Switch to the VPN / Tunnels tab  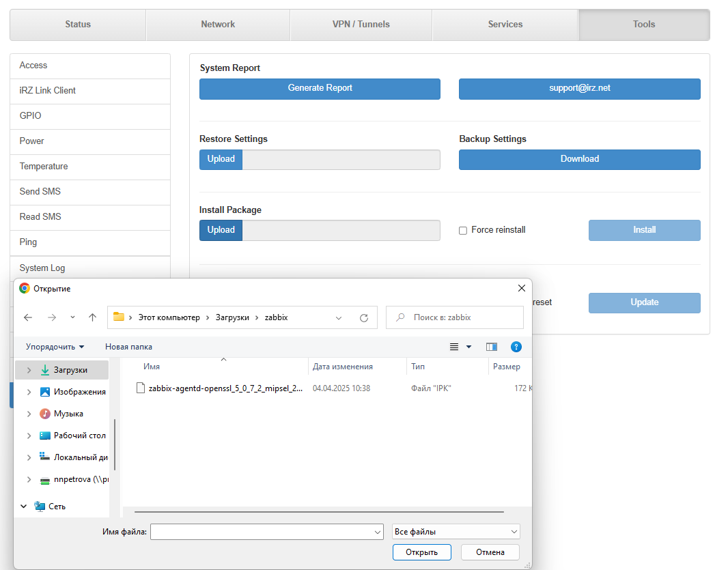click(x=361, y=24)
